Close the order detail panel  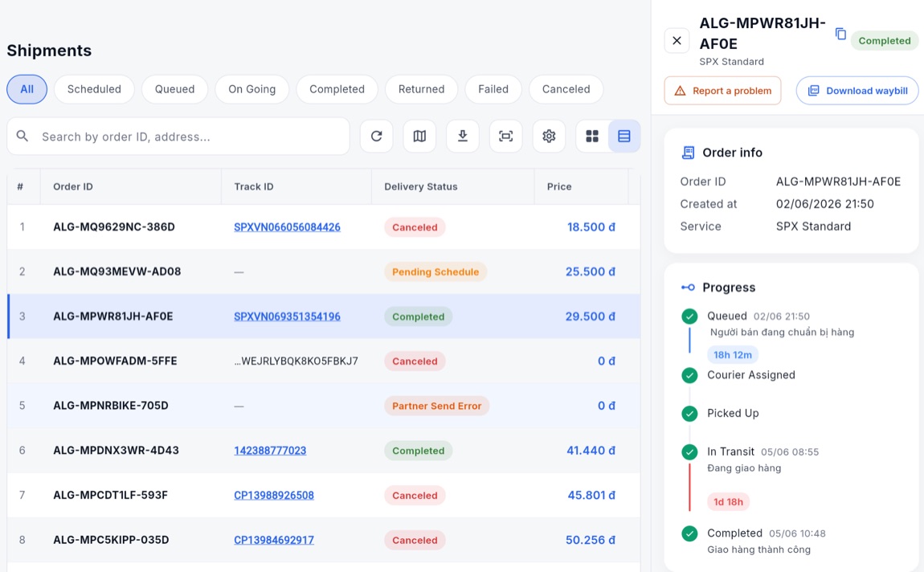(x=677, y=41)
